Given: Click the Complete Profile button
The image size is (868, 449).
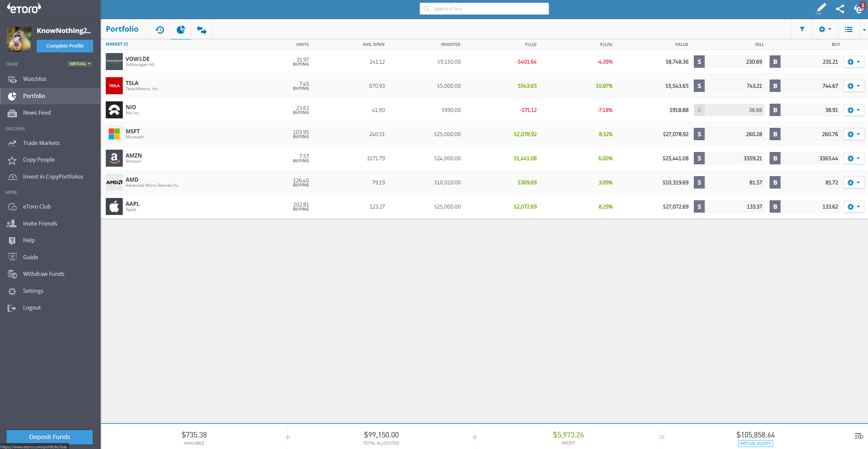Looking at the screenshot, I should pos(65,46).
